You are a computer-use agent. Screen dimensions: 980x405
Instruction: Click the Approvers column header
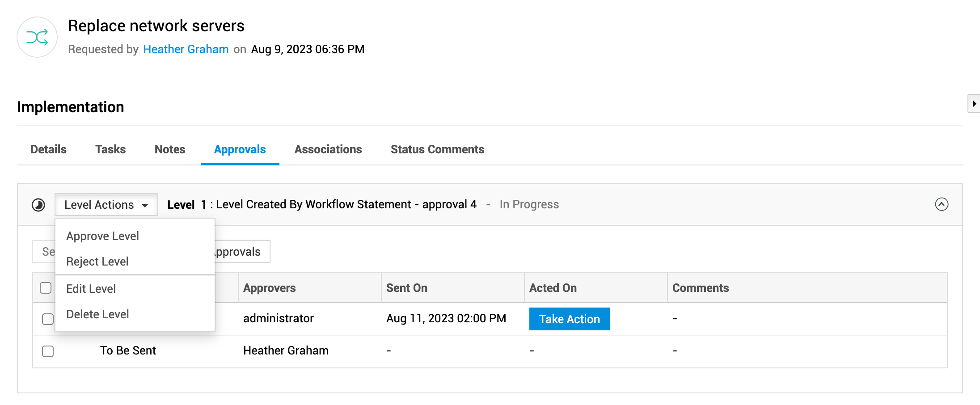tap(270, 288)
